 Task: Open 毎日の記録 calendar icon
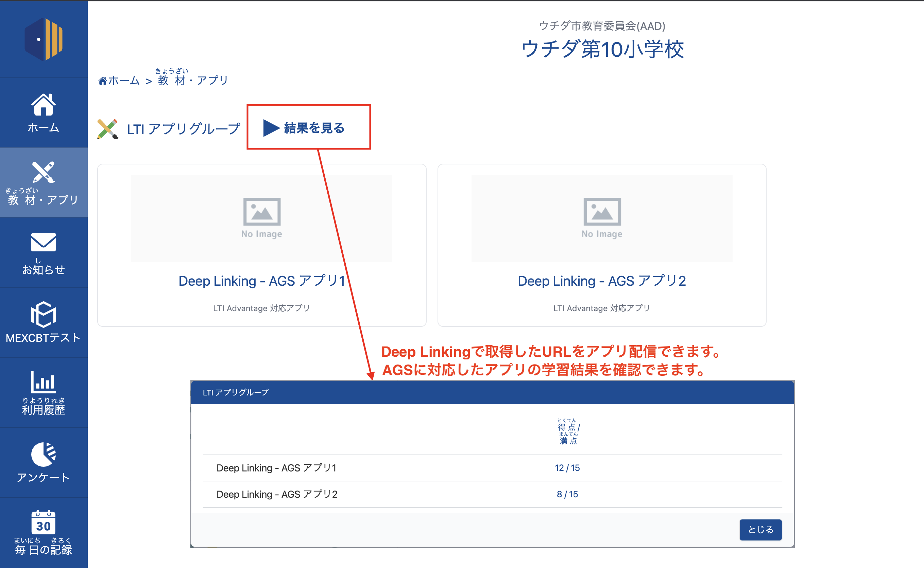[x=44, y=522]
